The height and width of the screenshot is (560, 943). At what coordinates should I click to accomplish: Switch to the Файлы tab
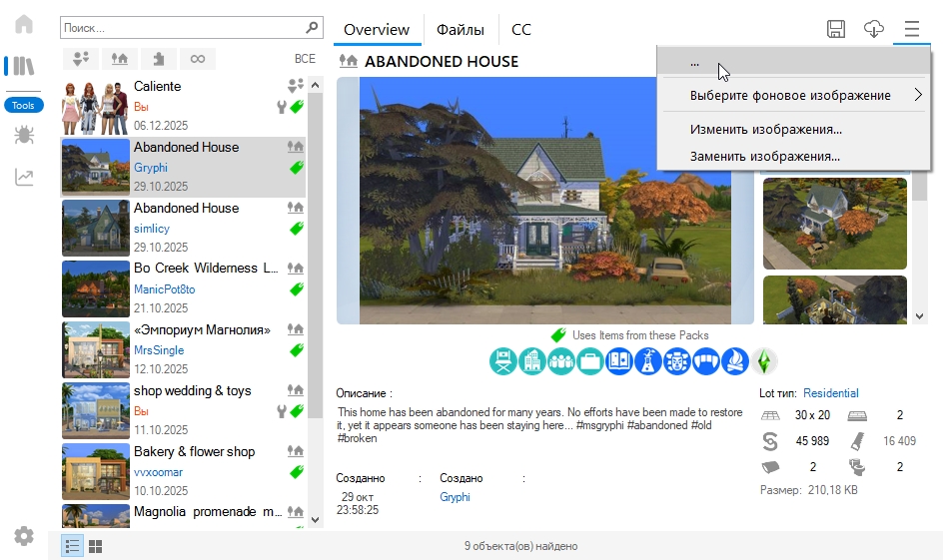[461, 29]
